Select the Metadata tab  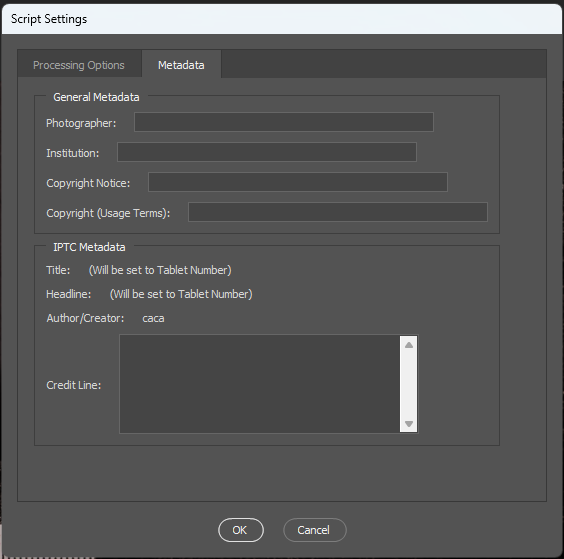181,65
